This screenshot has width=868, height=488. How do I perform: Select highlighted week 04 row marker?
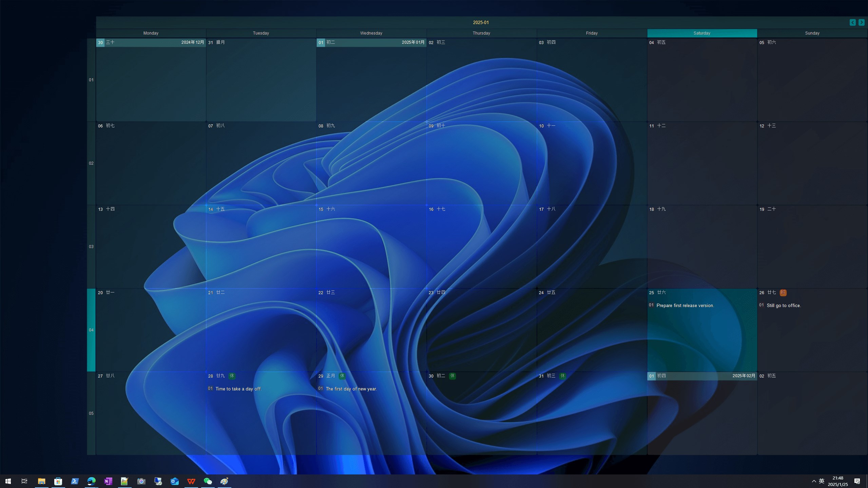[x=91, y=330]
